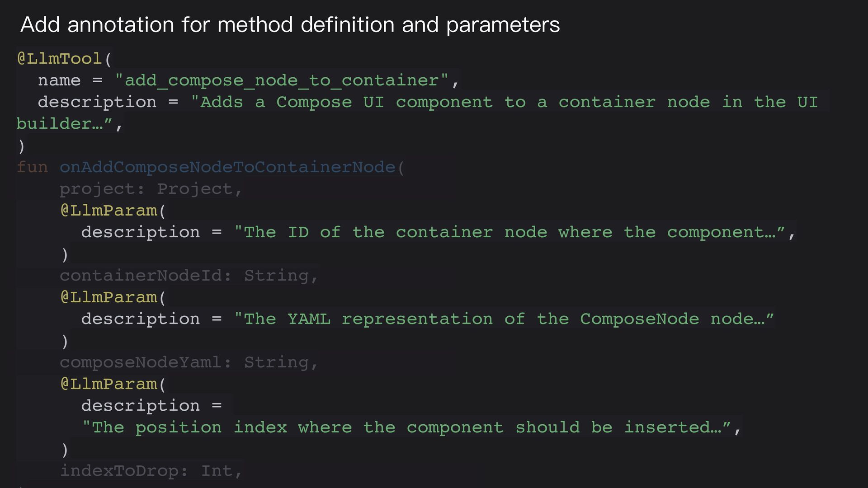
Task: Click the "Adds a Compose UI component" description string
Action: [x=505, y=102]
